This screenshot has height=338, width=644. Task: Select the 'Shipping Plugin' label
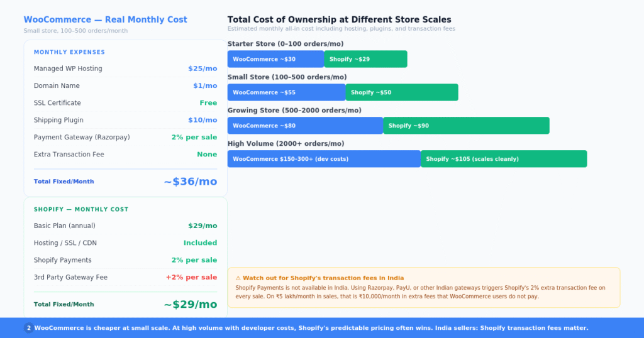[58, 120]
